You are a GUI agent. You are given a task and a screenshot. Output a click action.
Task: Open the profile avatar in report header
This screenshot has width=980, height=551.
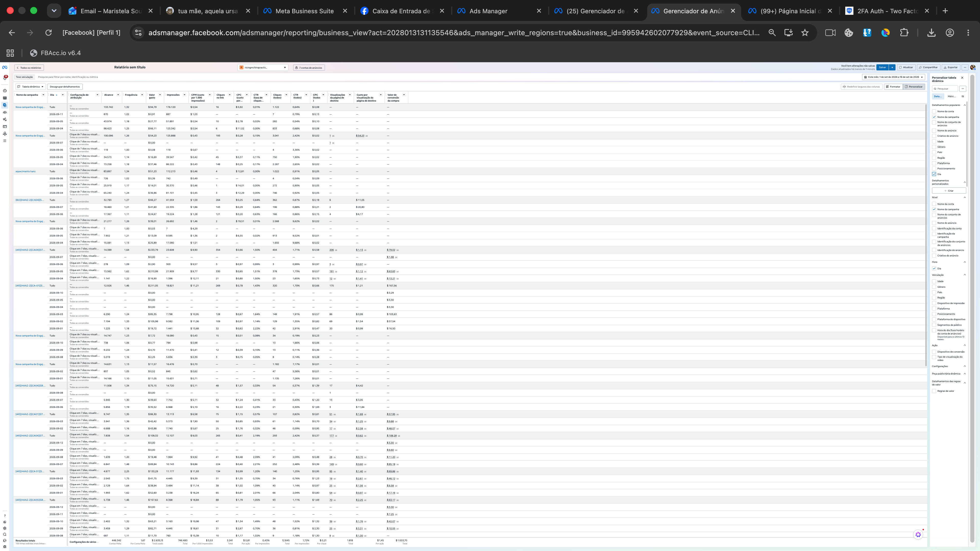coord(973,67)
